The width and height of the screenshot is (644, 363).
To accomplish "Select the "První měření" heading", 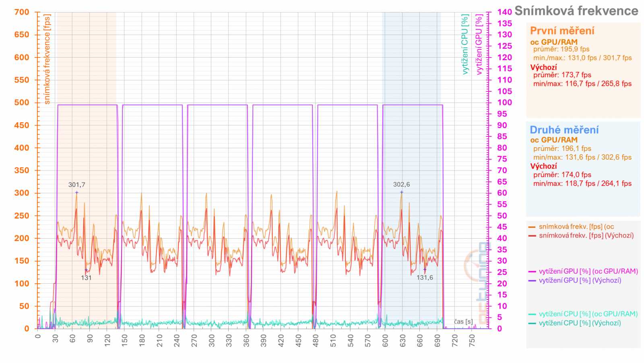I will tap(562, 31).
